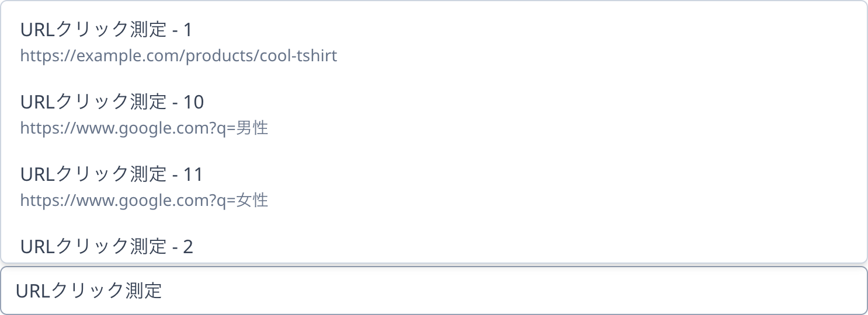Viewport: 868px width, 315px height.
Task: Pick the measurement item numbered 11
Action: pyautogui.click(x=433, y=187)
